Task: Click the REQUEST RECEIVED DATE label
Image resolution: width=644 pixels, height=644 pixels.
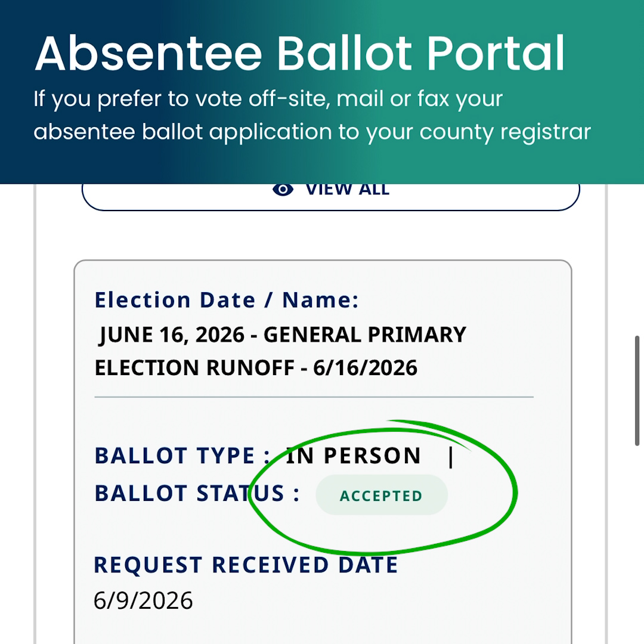Action: click(246, 565)
